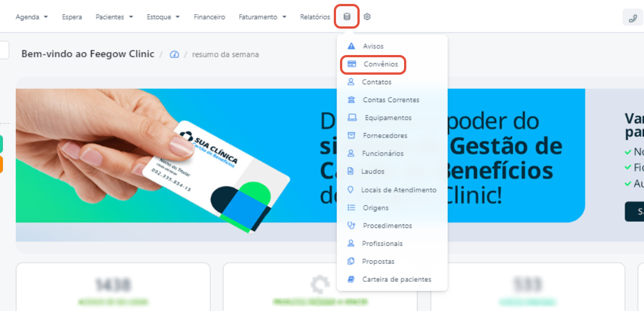Image resolution: width=644 pixels, height=311 pixels.
Task: Open the Espera menu item
Action: point(72,17)
